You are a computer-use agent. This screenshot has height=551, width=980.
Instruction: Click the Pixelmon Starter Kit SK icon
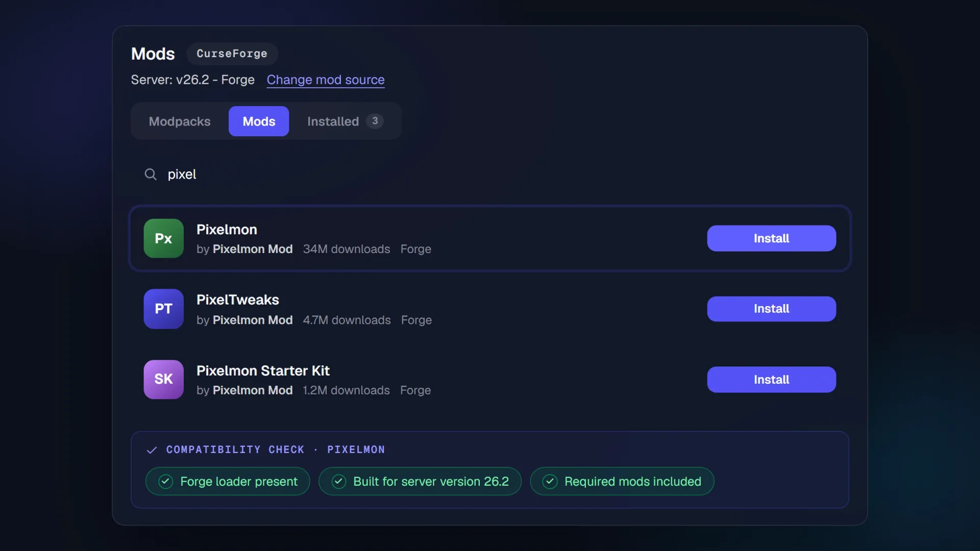coord(163,379)
